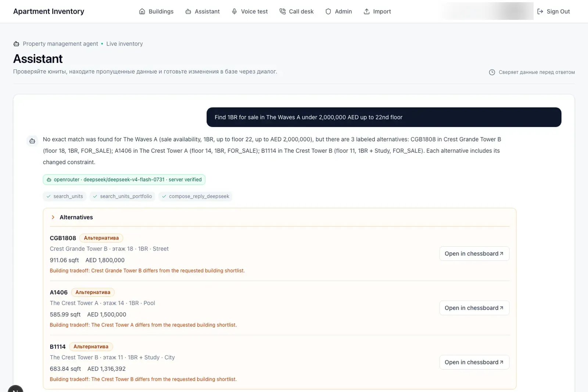588x392 pixels.
Task: Click the Call desk phone icon
Action: (x=282, y=11)
